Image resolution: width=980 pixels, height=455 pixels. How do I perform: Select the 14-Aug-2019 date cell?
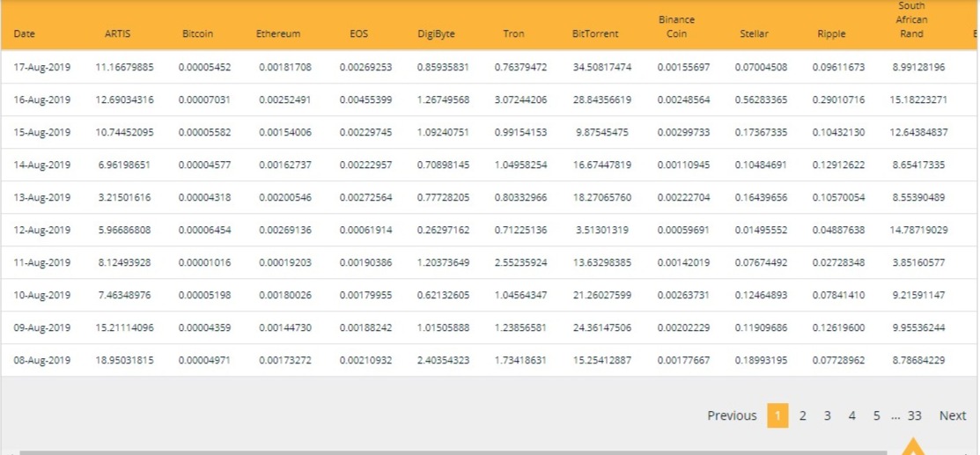(42, 165)
